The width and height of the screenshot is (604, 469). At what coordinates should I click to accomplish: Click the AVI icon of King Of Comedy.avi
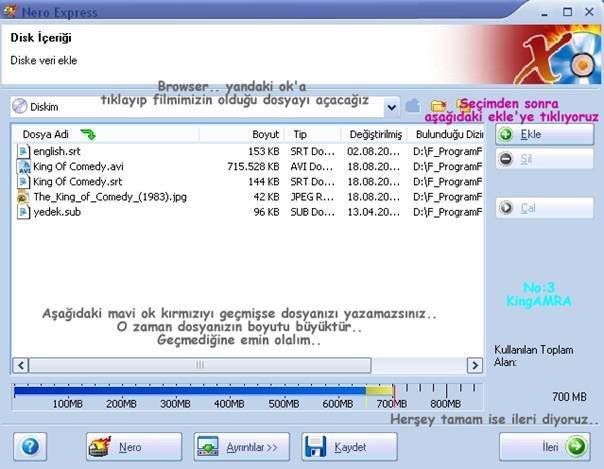(x=24, y=166)
